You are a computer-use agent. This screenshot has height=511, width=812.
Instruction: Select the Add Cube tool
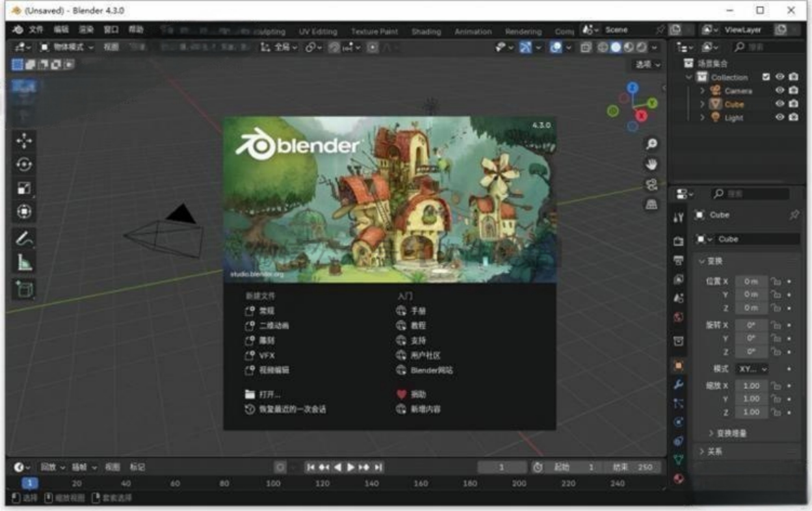(24, 289)
